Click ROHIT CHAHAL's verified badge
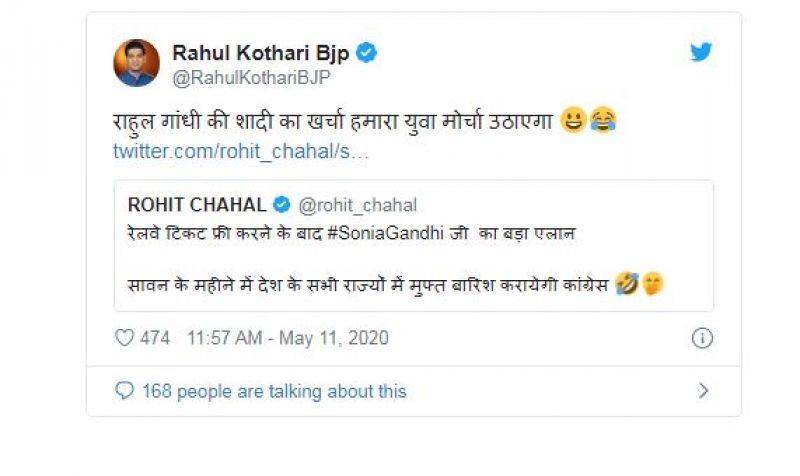This screenshot has height=476, width=800. tap(282, 205)
